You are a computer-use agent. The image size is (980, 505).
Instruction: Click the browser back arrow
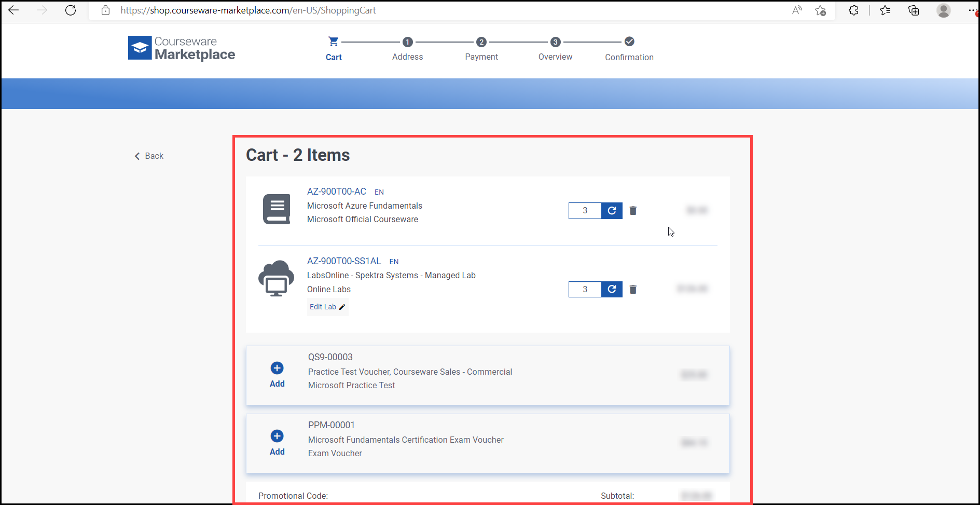[13, 10]
